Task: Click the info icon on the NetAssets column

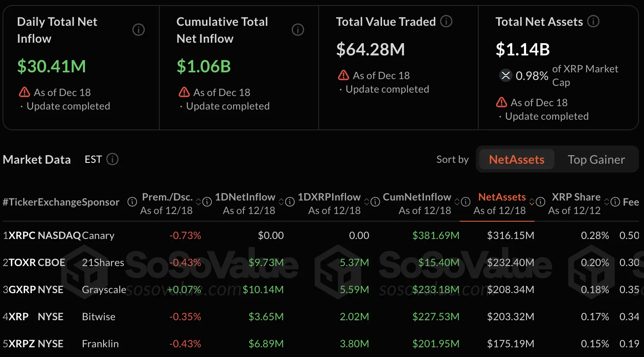Action: click(540, 202)
